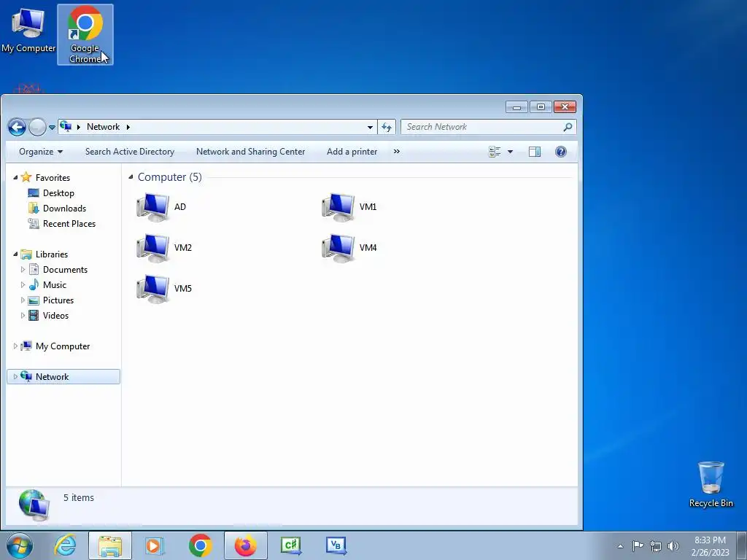Viewport: 747px width, 560px height.
Task: Expand the My Computer tree node
Action: pyautogui.click(x=15, y=346)
